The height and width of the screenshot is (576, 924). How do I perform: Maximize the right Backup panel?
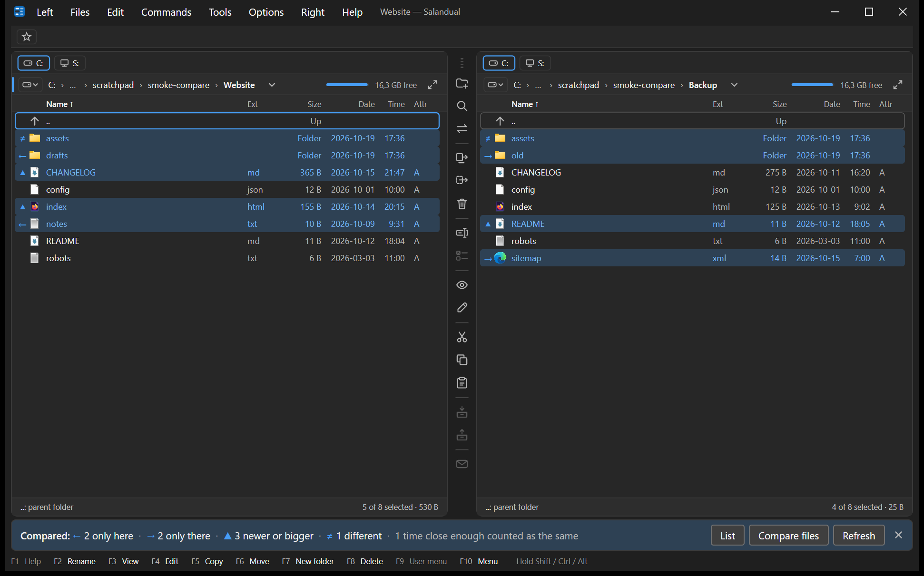click(898, 85)
